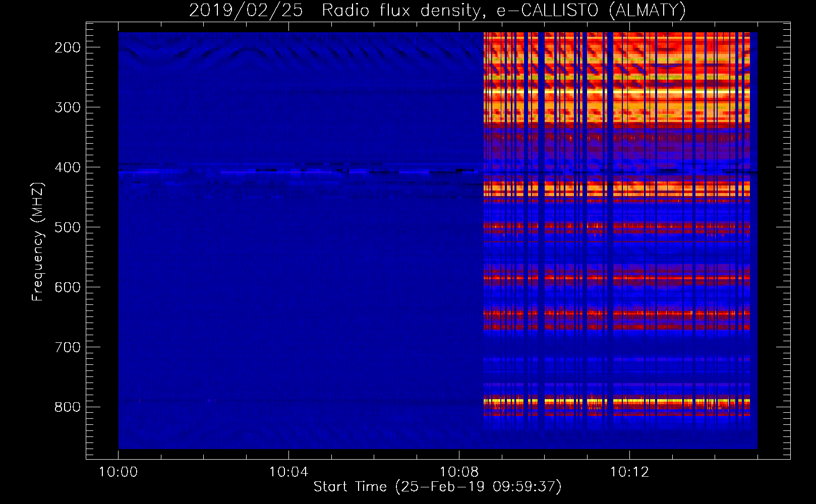Click the 'Start Time (25-Feb-19 09:59:37)' label
This screenshot has width=816, height=504.
click(437, 487)
